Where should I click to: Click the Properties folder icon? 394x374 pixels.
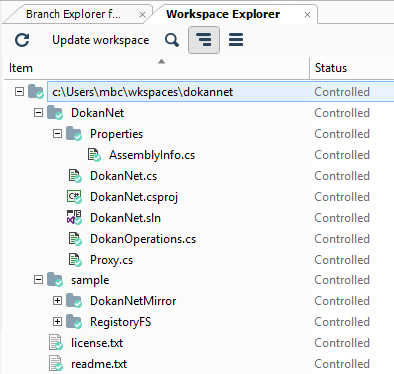pos(74,134)
